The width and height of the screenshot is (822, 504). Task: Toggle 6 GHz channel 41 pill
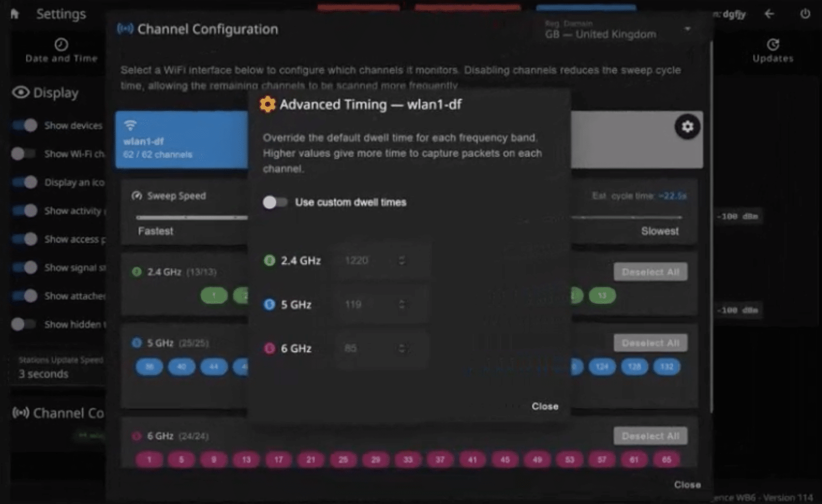click(472, 459)
